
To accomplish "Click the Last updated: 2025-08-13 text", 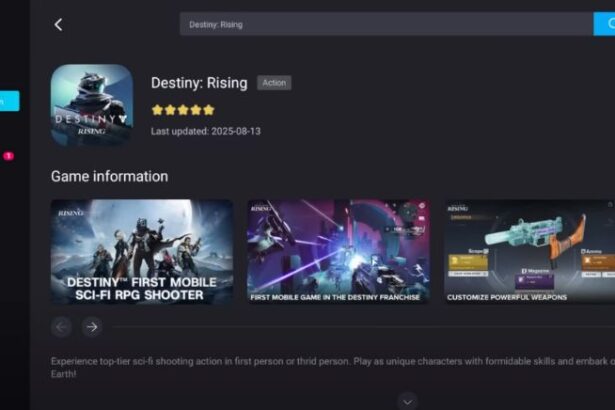I will pyautogui.click(x=206, y=131).
